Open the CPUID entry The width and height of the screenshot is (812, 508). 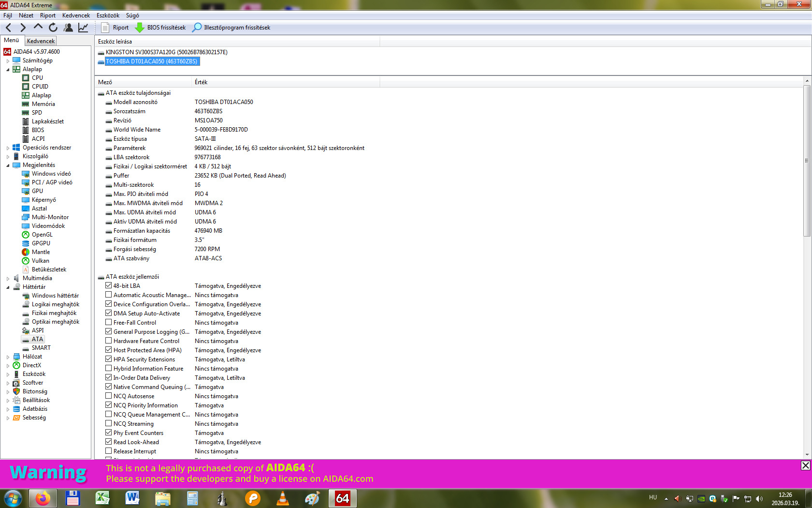(x=40, y=87)
